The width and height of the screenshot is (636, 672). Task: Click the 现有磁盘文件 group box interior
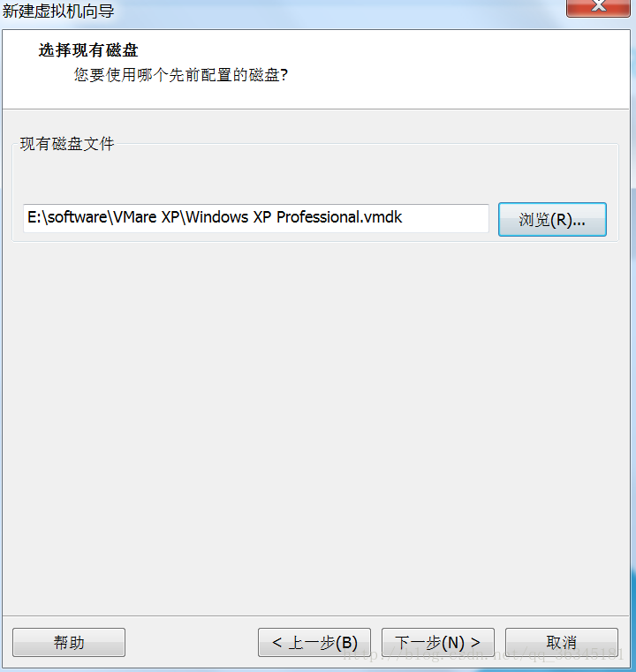click(315, 176)
